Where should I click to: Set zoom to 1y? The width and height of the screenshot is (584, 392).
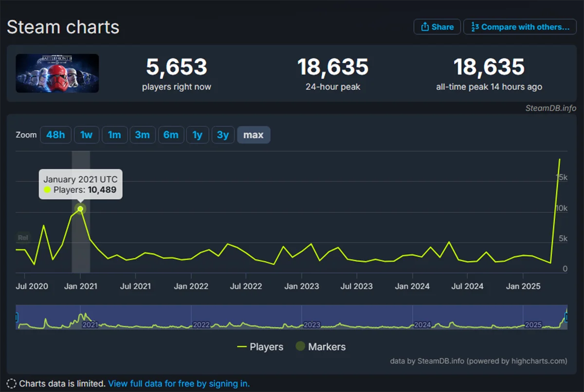(x=198, y=135)
